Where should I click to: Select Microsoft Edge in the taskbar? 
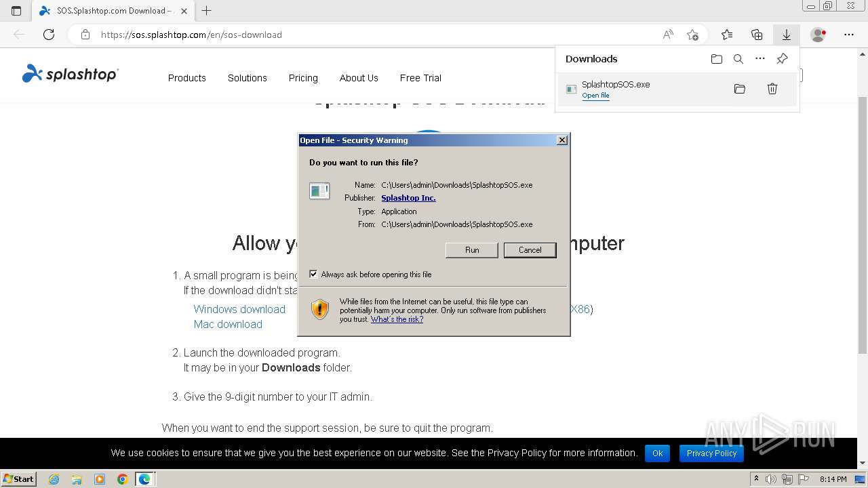[x=145, y=479]
